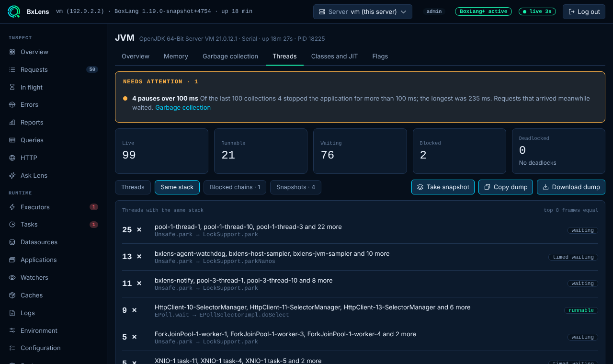The height and width of the screenshot is (364, 613).
Task: Expand the 11 × bxlens-notify stack group
Action: click(x=360, y=284)
